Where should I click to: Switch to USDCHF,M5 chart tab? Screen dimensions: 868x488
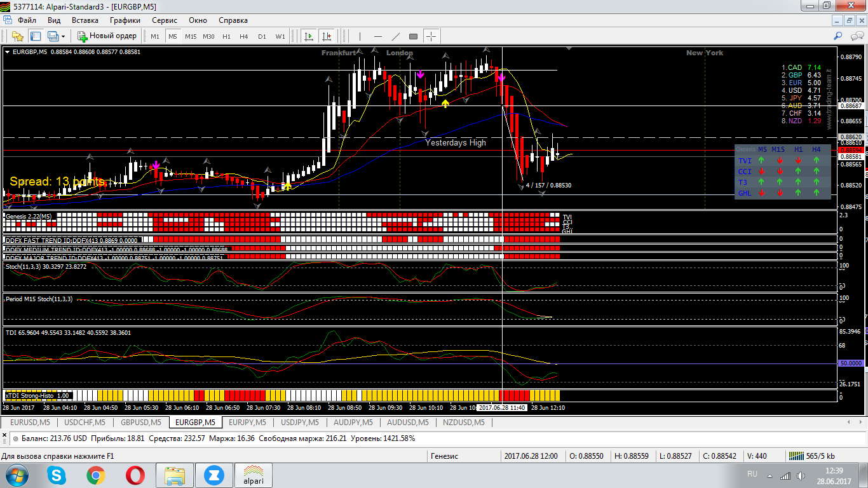point(85,422)
